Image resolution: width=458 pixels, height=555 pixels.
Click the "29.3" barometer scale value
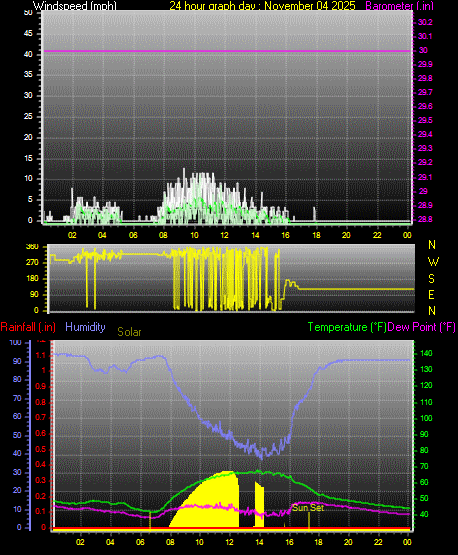coord(425,148)
